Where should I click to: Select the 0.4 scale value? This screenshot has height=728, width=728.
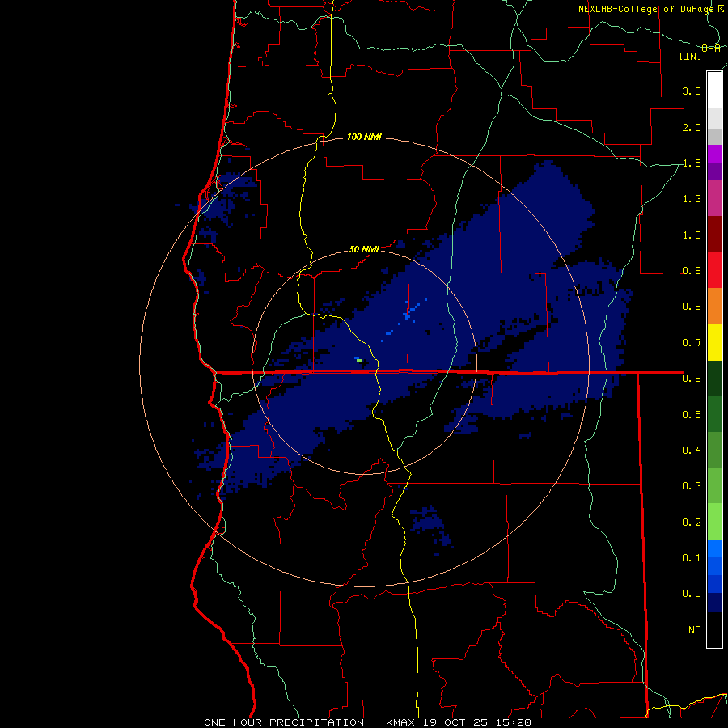coord(692,450)
